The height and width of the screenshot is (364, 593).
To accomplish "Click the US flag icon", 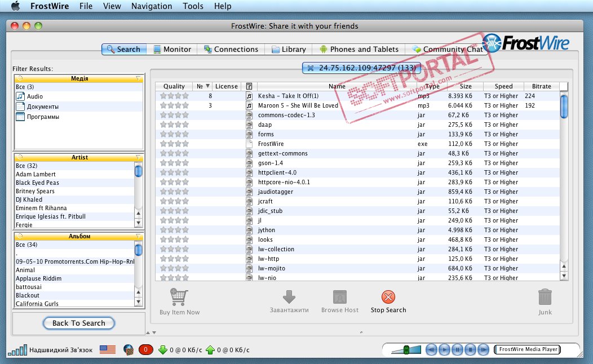I will click(x=108, y=350).
